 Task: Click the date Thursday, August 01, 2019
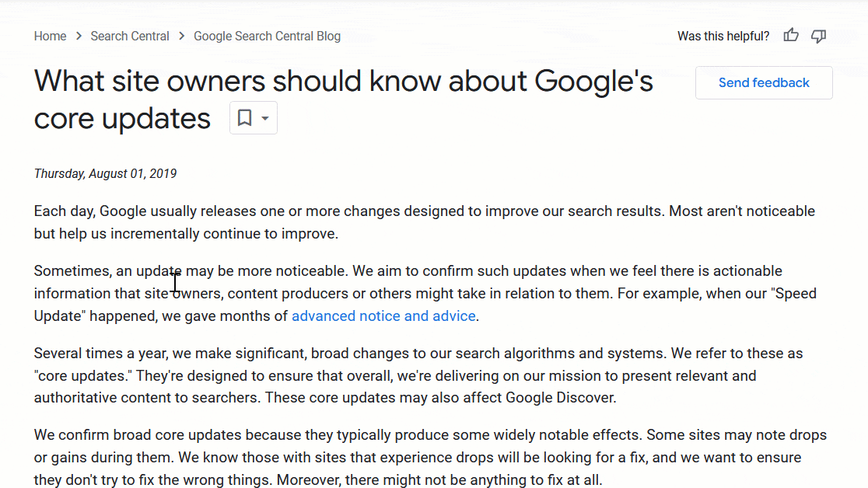click(105, 174)
